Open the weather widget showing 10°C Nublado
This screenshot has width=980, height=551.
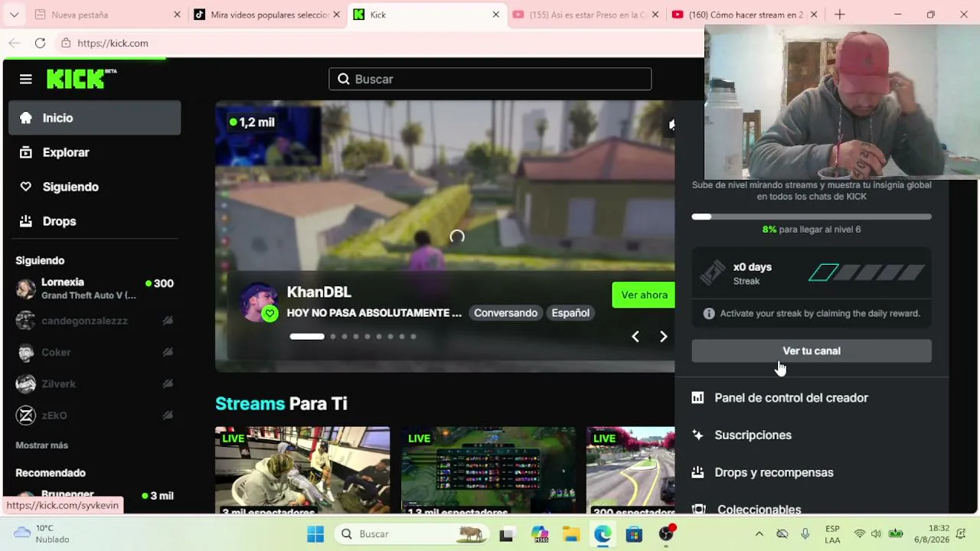[x=42, y=533]
